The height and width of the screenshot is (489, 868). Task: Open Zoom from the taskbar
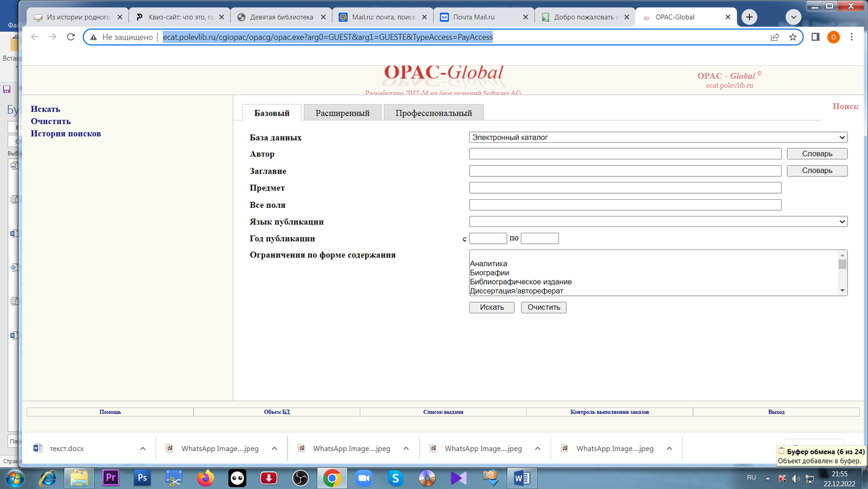[x=363, y=478]
